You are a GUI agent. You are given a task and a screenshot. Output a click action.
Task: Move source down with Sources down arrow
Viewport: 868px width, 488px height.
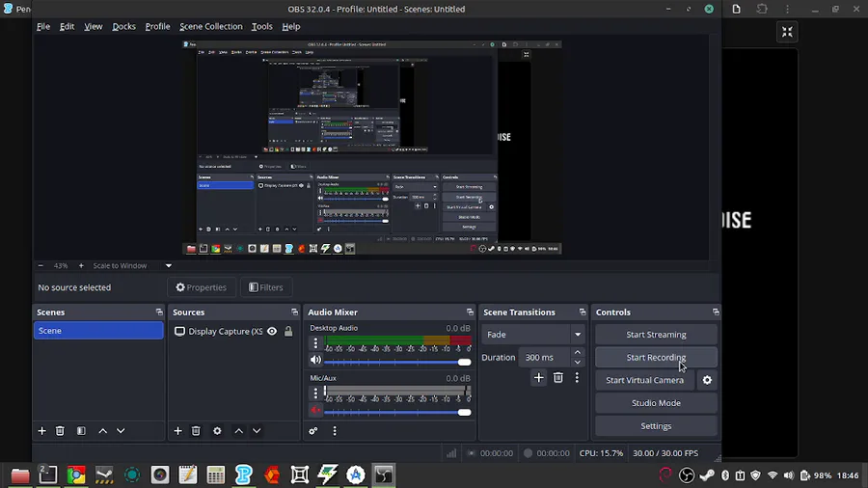click(x=257, y=430)
